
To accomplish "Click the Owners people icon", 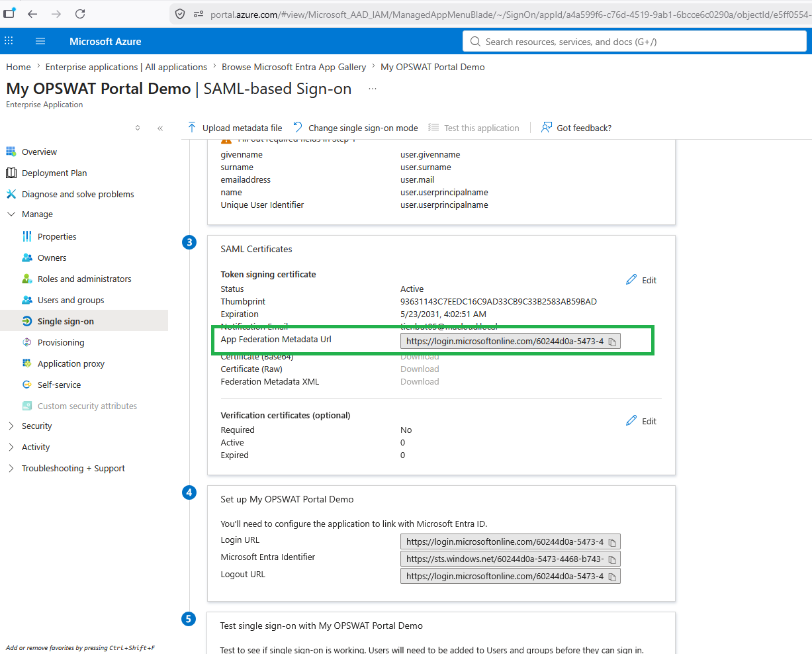I will click(26, 257).
